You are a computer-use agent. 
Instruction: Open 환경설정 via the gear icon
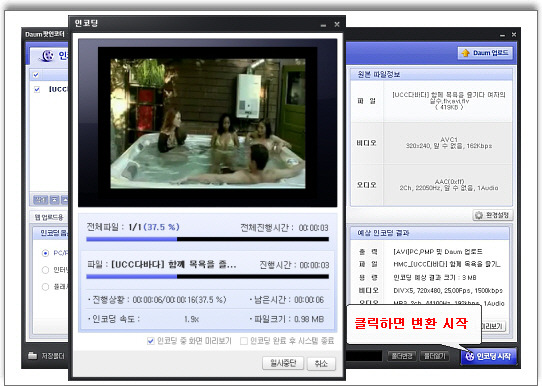[x=479, y=215]
